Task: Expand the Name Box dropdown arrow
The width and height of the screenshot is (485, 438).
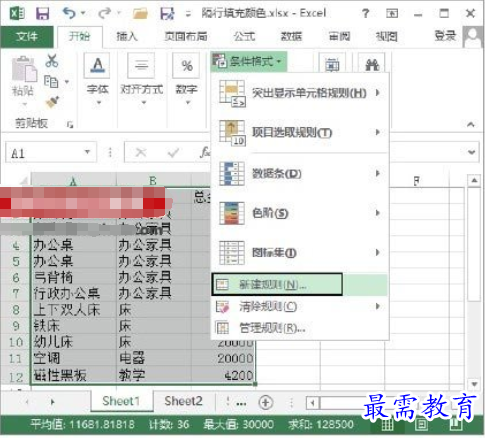Action: coord(87,152)
